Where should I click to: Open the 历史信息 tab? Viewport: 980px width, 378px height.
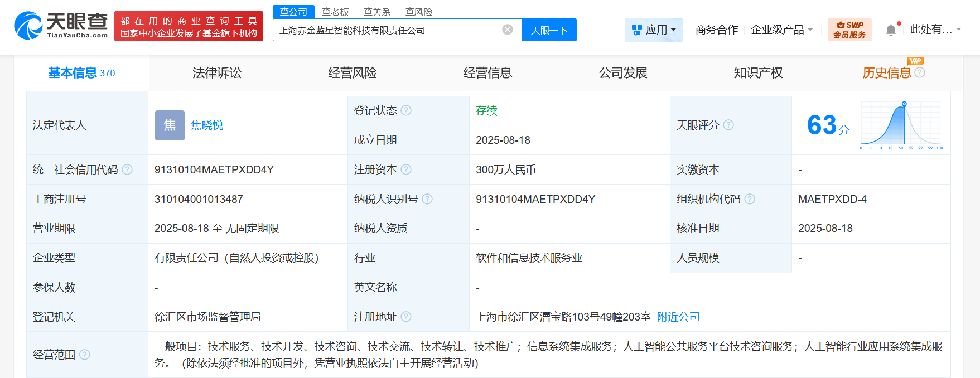887,73
